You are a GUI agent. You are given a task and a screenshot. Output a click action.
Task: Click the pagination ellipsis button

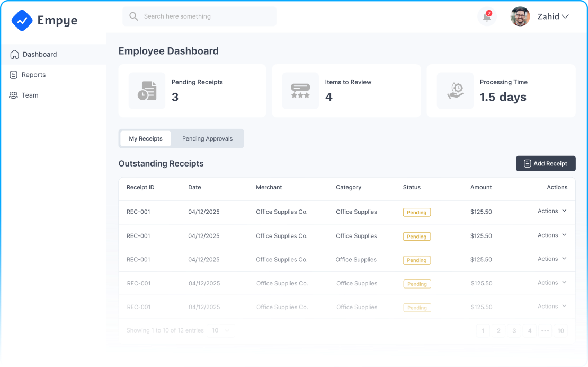tap(545, 330)
